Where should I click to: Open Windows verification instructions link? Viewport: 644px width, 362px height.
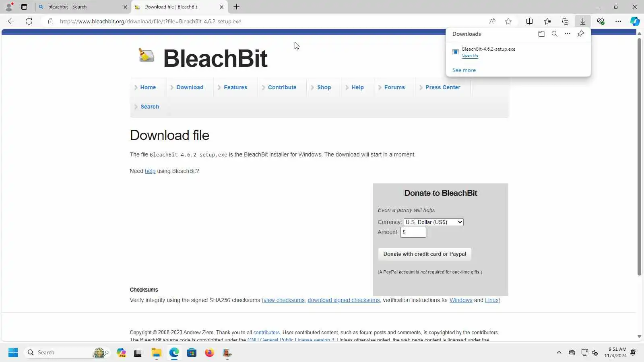[x=461, y=300]
